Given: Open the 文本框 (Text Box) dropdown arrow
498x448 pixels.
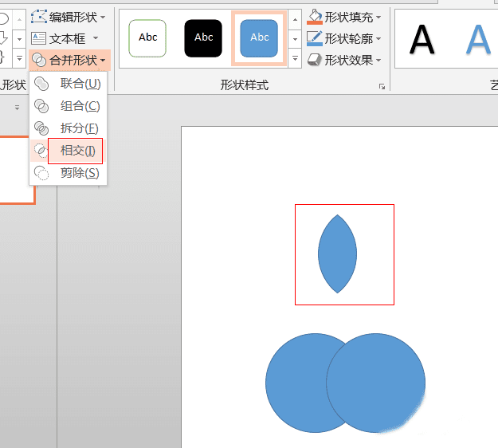Looking at the screenshot, I should tap(96, 38).
